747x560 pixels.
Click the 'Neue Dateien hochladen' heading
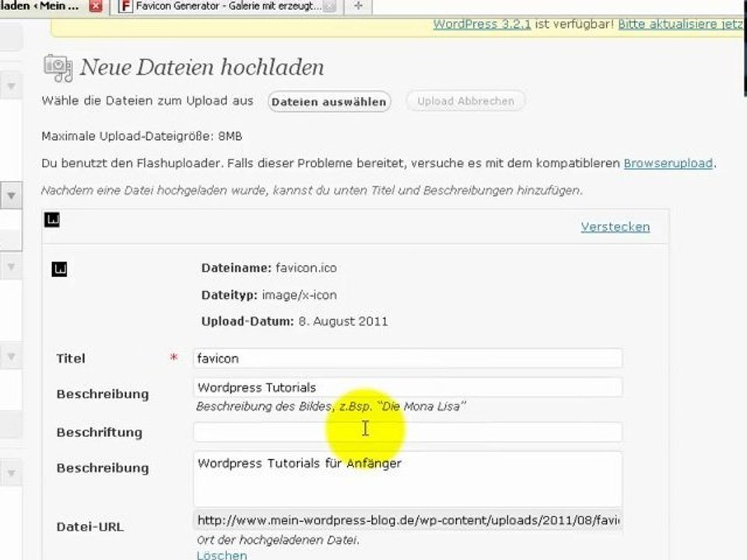pyautogui.click(x=202, y=67)
